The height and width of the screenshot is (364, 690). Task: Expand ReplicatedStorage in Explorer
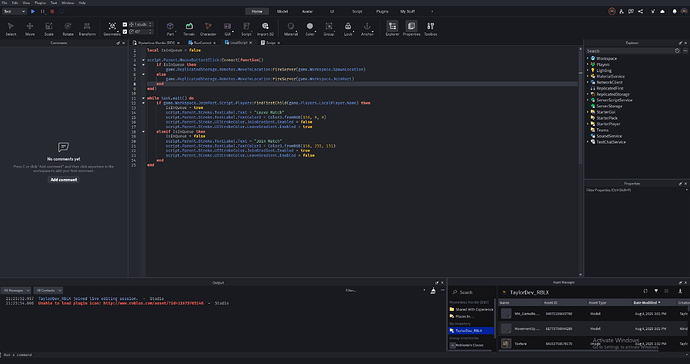click(587, 94)
